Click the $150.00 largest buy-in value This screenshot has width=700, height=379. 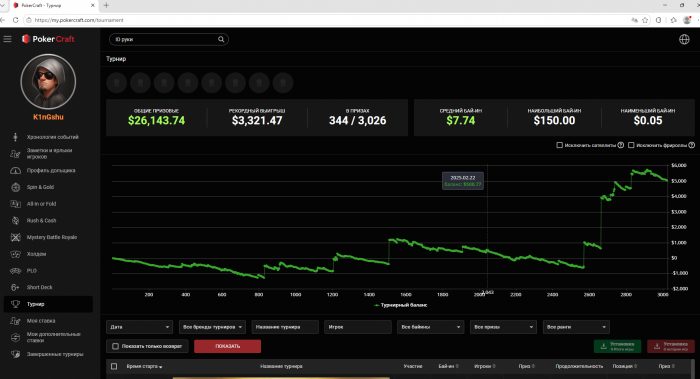click(x=554, y=121)
